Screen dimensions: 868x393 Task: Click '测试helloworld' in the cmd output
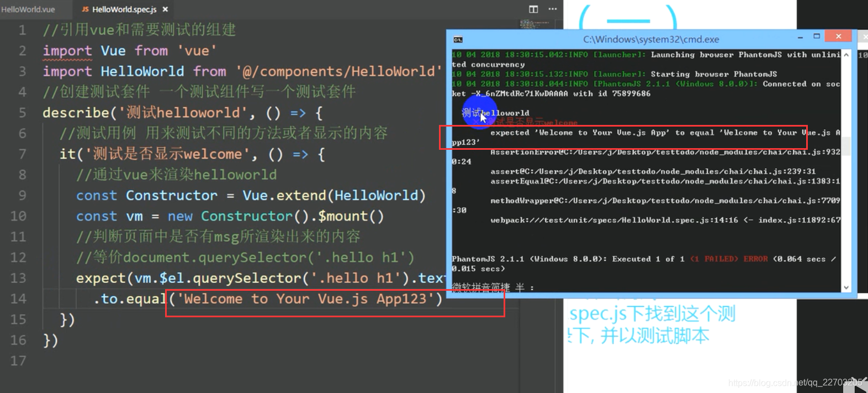pos(495,113)
